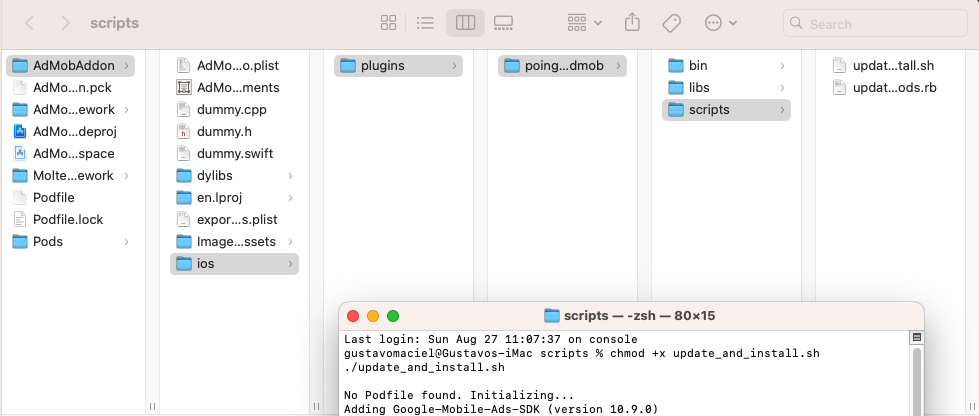
Task: Expand the bin folder chevron
Action: pos(782,66)
